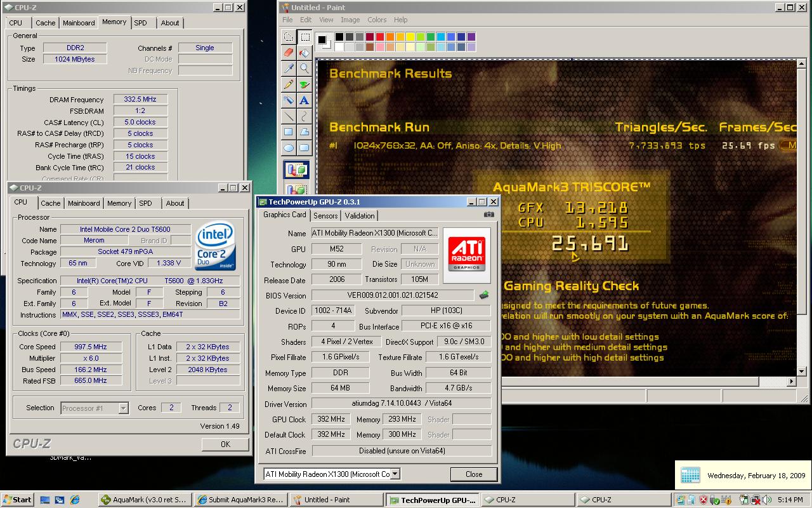Pick the green color swatch in the Paint palette

pyautogui.click(x=430, y=37)
